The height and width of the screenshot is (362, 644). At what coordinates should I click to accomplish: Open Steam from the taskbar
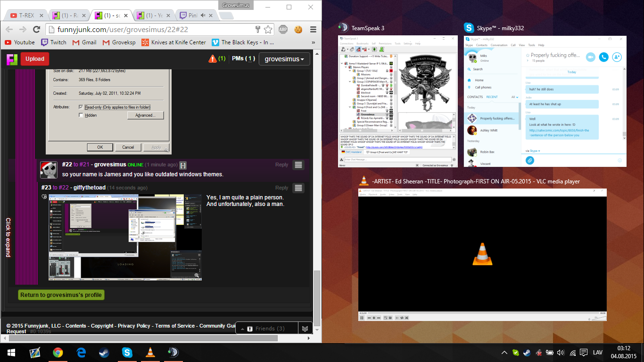click(104, 353)
